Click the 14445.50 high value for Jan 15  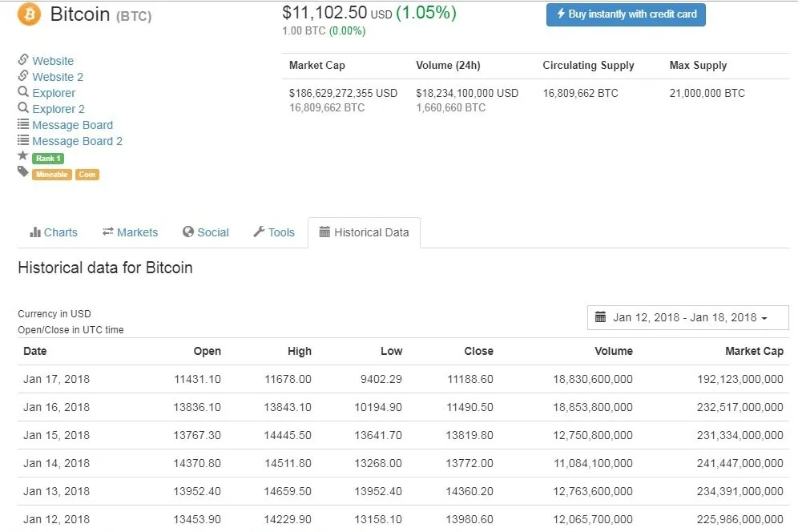tap(288, 435)
